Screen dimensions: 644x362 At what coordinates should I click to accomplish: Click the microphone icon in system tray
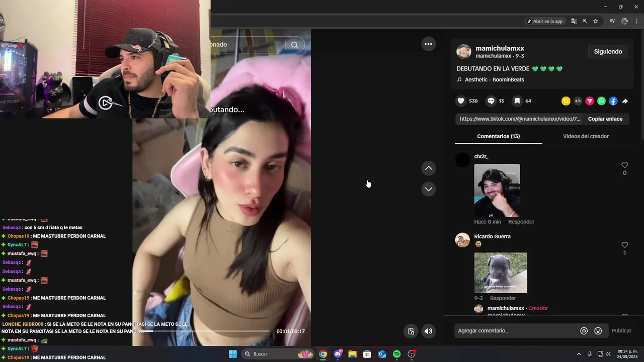590,354
